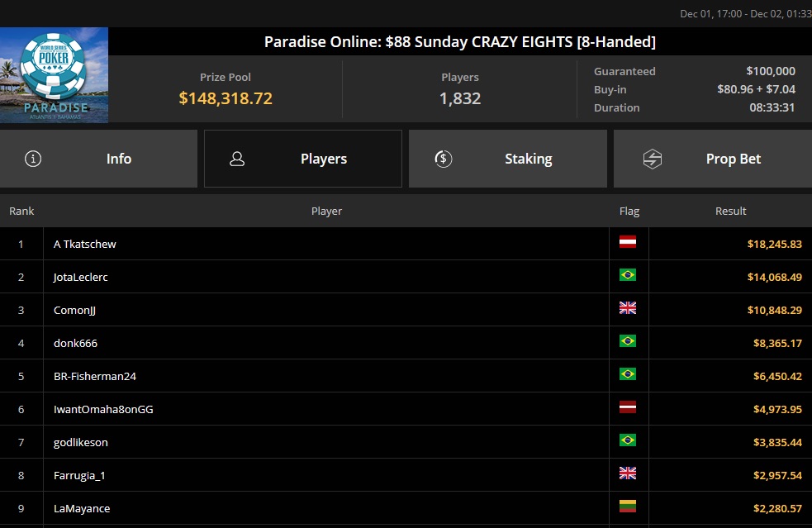Screen dimensions: 812x528
Task: Click the Flag column header
Action: coord(629,212)
